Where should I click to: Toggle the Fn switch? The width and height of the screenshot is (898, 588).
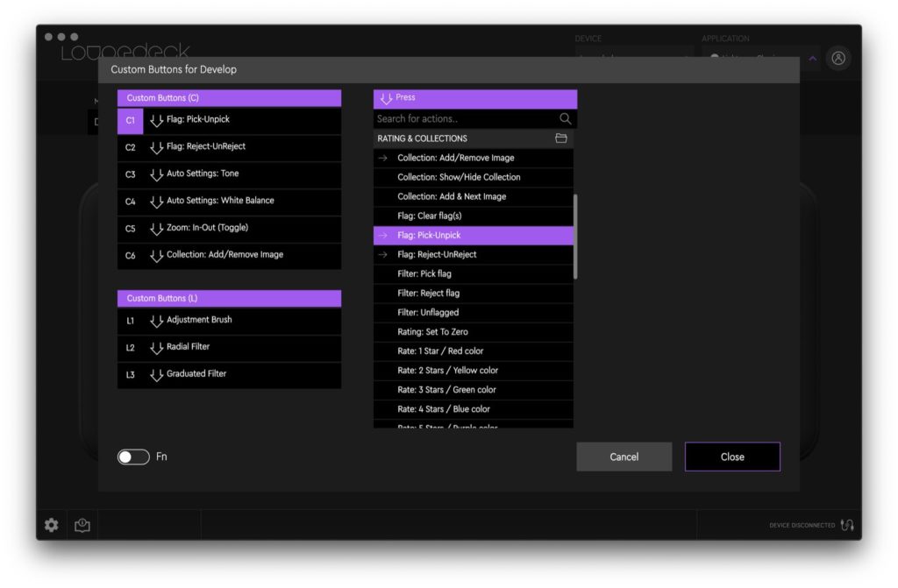click(133, 457)
